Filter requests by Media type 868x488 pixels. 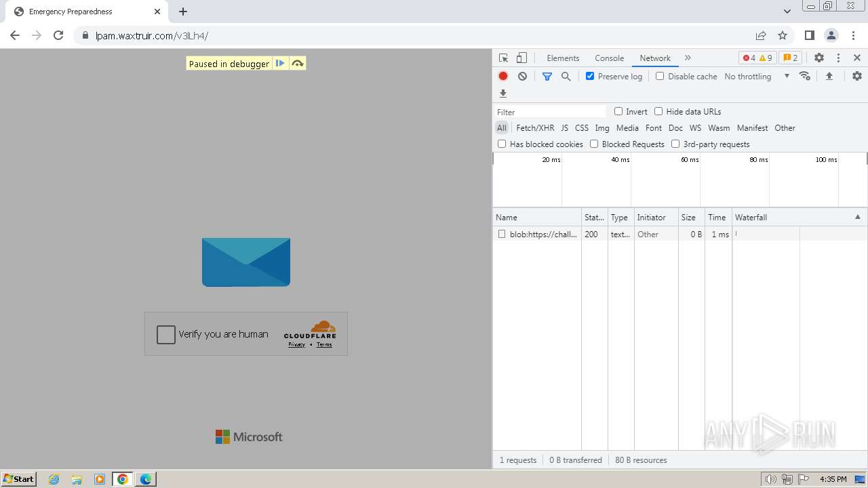[x=627, y=128]
